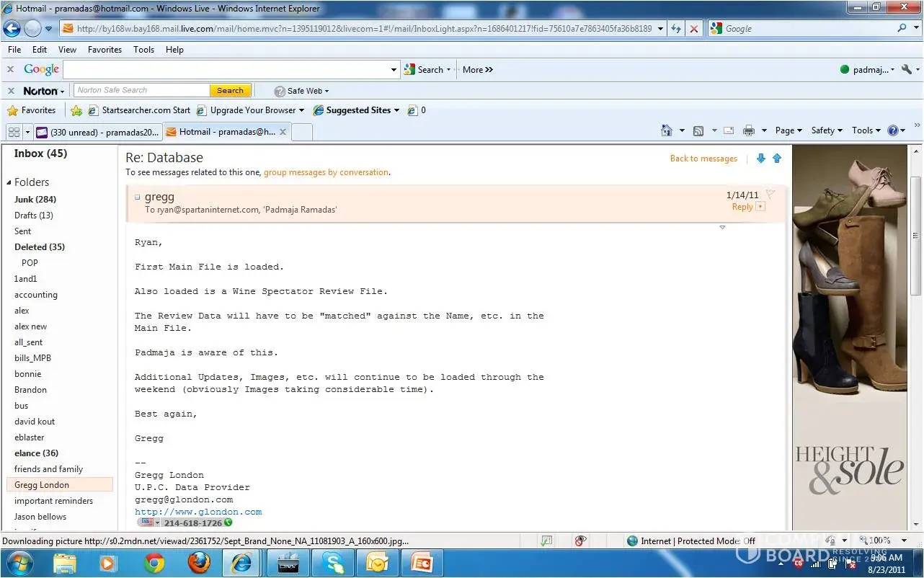Screen dimensions: 924x578
Task: Click the Add to Favorites Bar star icon
Action: [x=76, y=110]
